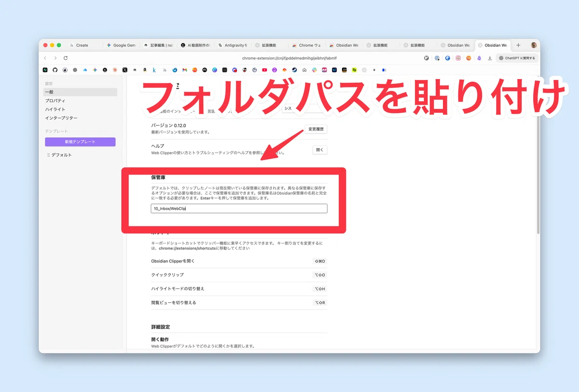The image size is (579, 392).
Task: Open the blue letter k bookmark
Action: (154, 70)
